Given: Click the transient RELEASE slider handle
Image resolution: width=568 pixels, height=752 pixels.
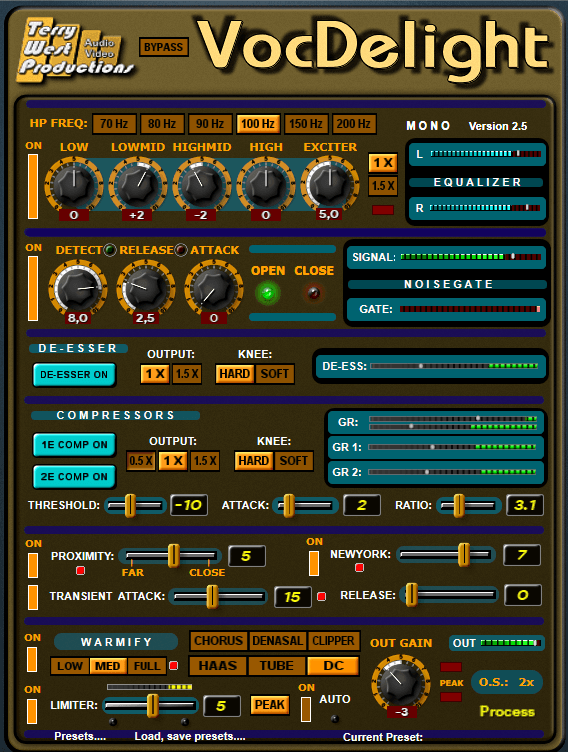Looking at the screenshot, I should coord(412,595).
